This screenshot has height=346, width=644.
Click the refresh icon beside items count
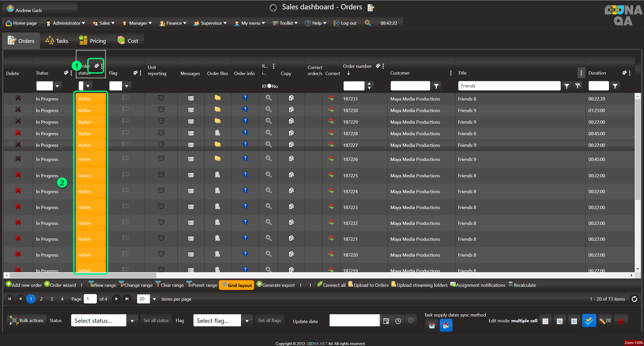pos(634,299)
